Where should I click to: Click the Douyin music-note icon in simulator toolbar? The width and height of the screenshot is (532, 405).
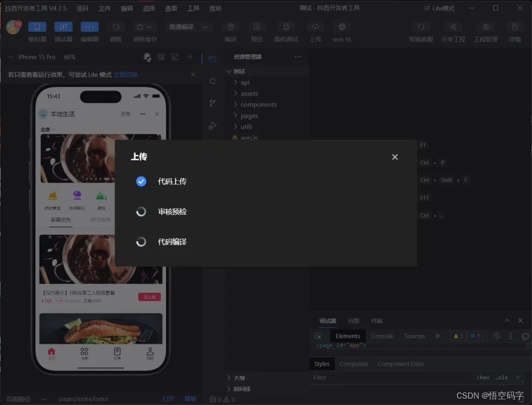147,57
